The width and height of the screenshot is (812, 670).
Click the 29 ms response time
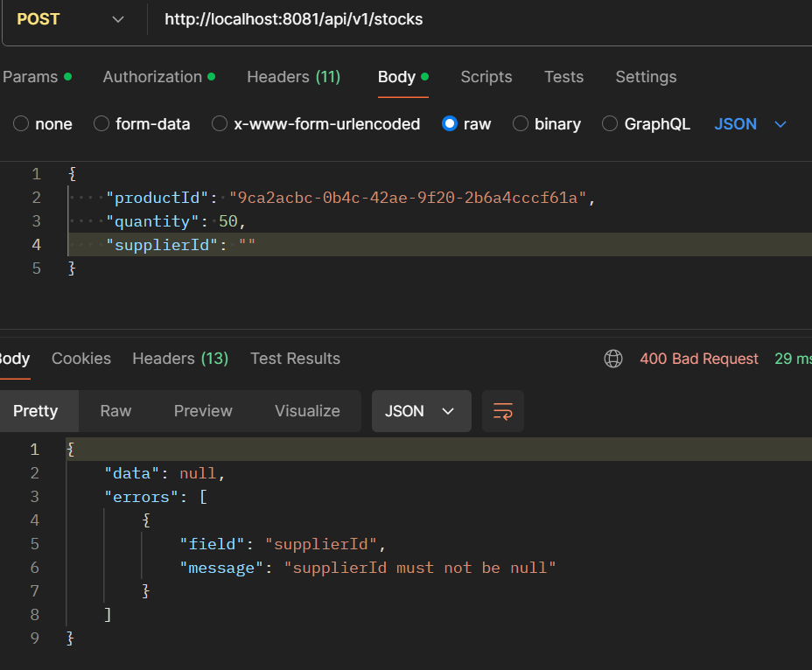coord(793,359)
